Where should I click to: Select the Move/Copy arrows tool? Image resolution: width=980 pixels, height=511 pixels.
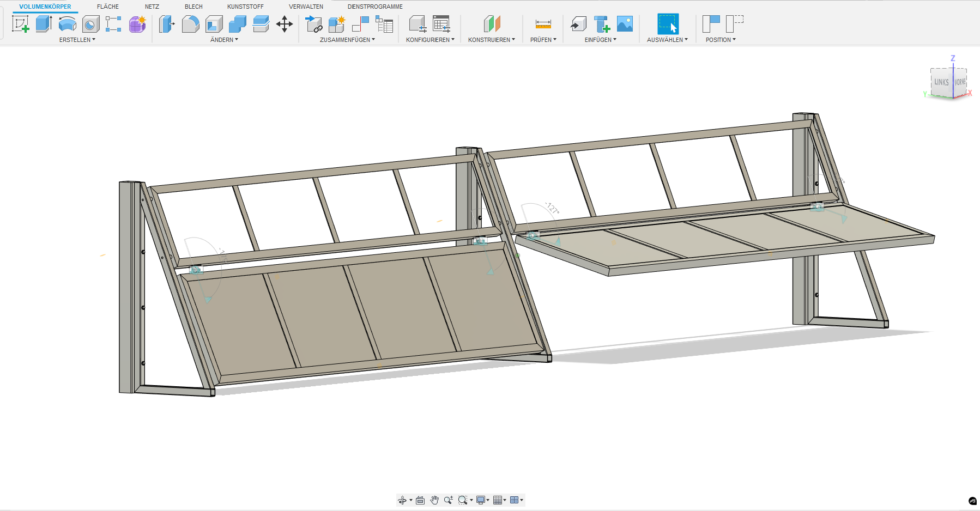coord(285,24)
